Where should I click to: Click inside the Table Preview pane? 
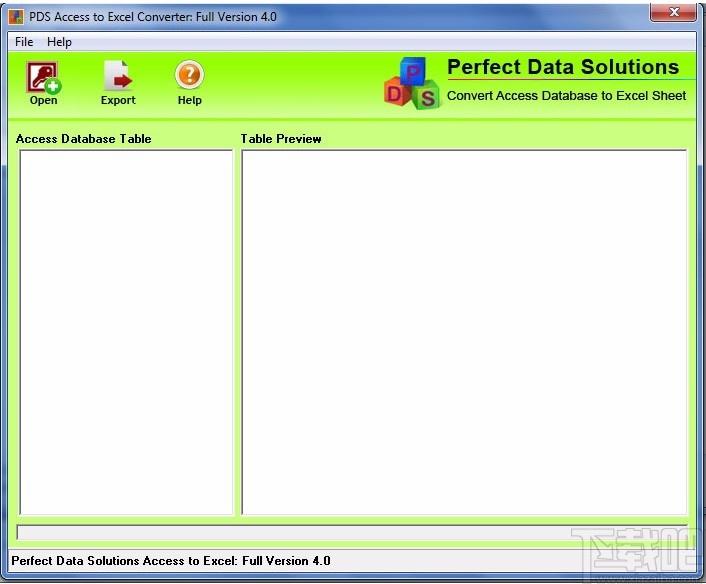coord(464,332)
